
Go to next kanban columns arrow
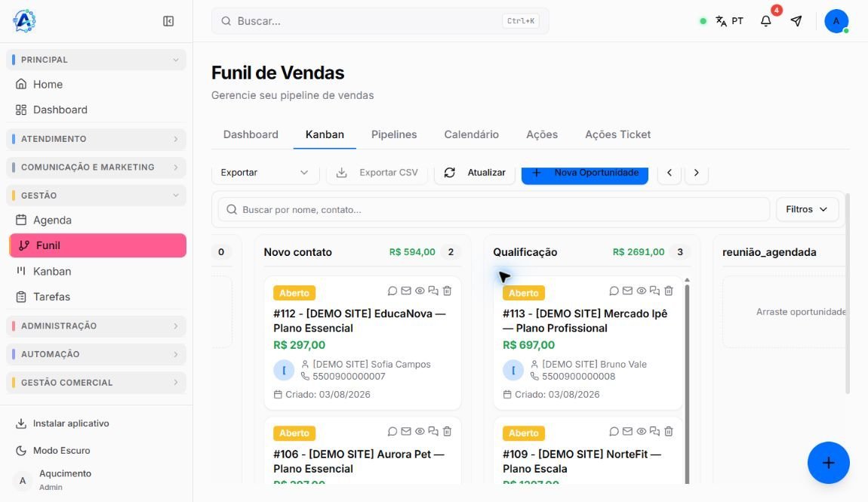[697, 173]
